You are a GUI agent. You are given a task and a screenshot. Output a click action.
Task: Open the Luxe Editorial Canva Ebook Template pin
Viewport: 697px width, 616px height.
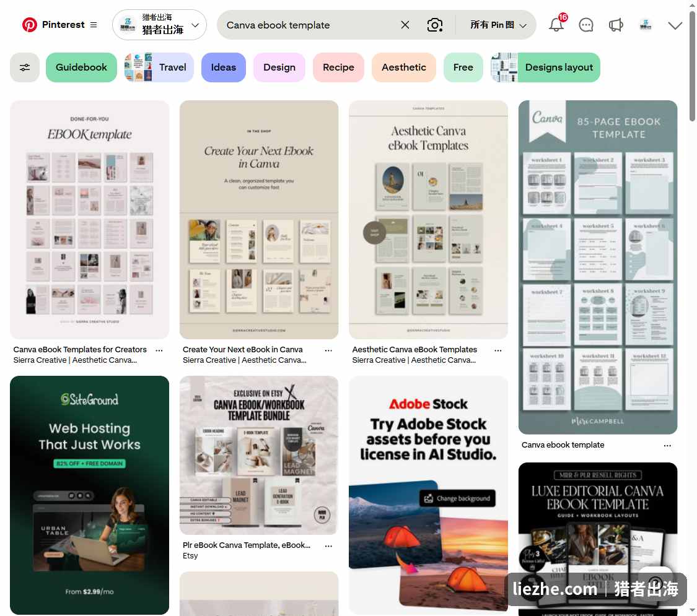coord(597,539)
